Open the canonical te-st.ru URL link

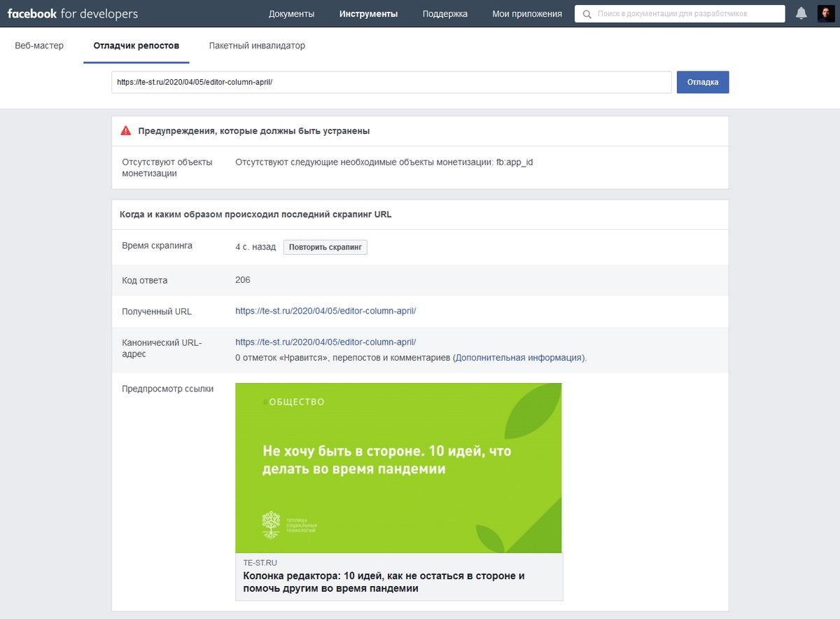[325, 342]
